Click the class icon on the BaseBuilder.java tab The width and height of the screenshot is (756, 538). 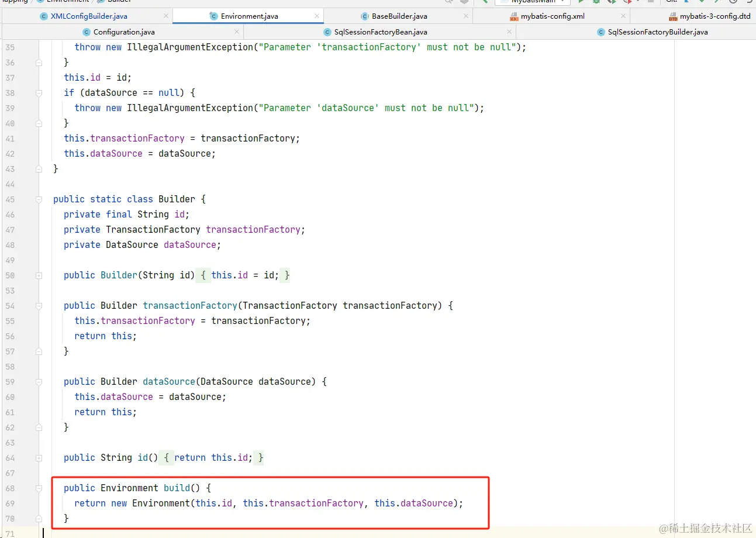click(x=365, y=16)
